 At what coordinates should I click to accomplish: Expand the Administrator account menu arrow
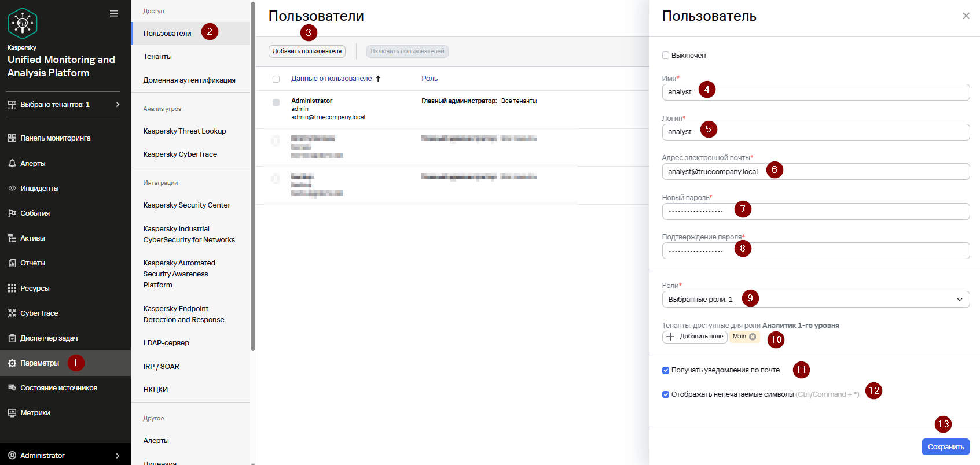click(x=118, y=456)
